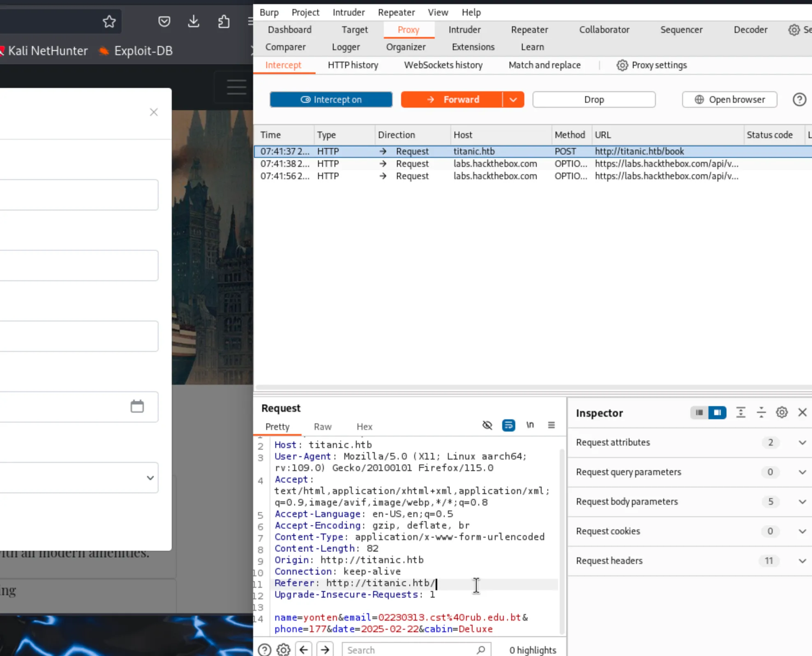
Task: Open WebSockets history tab
Action: (443, 65)
